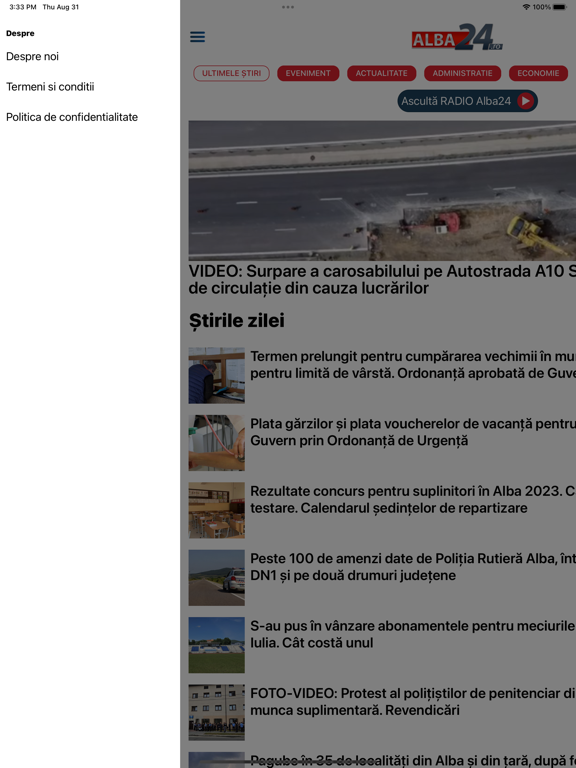Open article FOTO-VIDEO: Protest al polițiștilor
Screen dimensions: 576x768
(413, 701)
